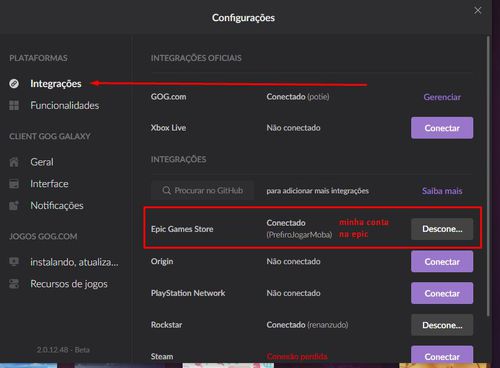Screen dimensions: 500x368
Task: Click the PrefiroJogarMoba account name
Action: tap(299, 235)
